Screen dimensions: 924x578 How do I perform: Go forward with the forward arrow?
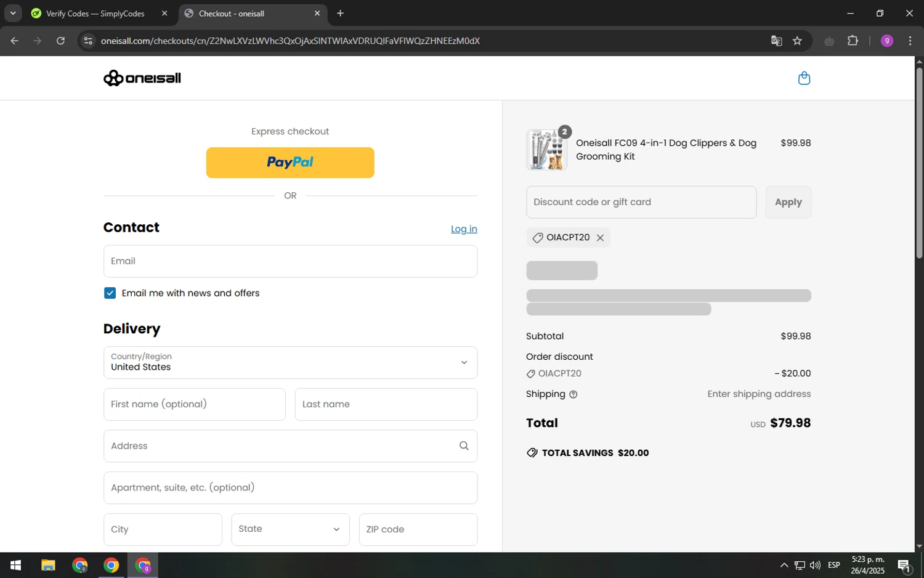pos(38,41)
